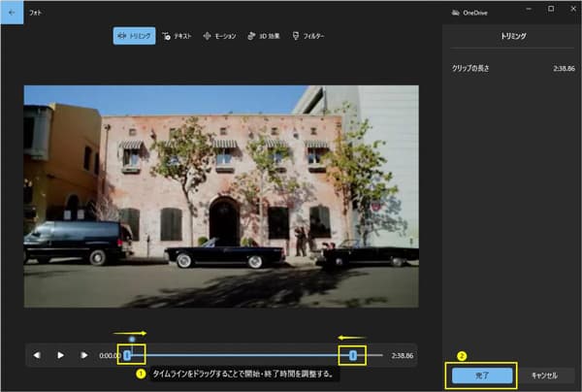Viewport: 582px width, 392px height.
Task: Click the back arrow in the title bar
Action: 11,12
